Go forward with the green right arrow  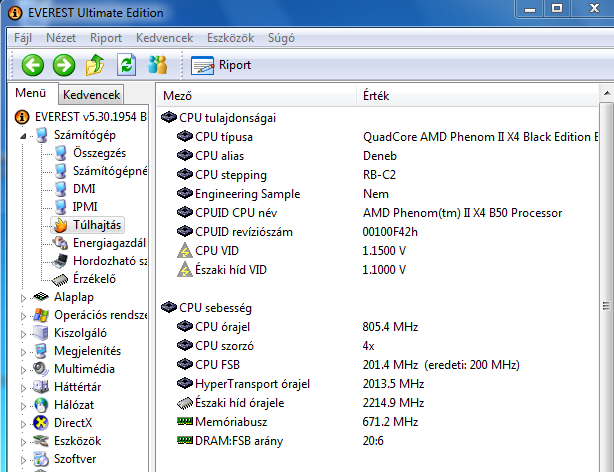[64, 65]
